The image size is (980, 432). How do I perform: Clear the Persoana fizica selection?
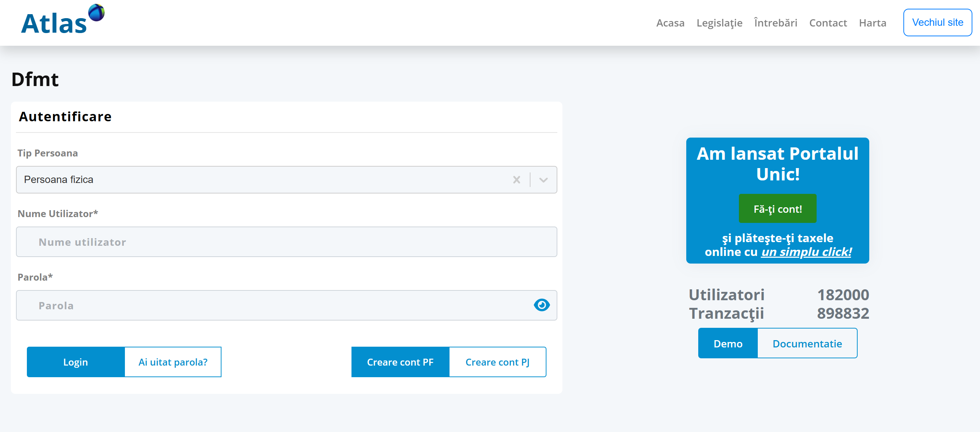click(x=516, y=180)
